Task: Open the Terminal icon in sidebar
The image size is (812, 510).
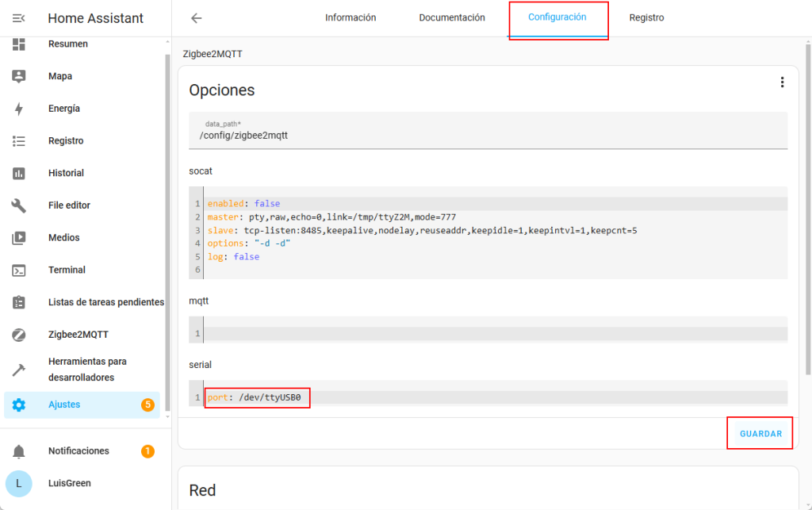Action: pyautogui.click(x=19, y=270)
